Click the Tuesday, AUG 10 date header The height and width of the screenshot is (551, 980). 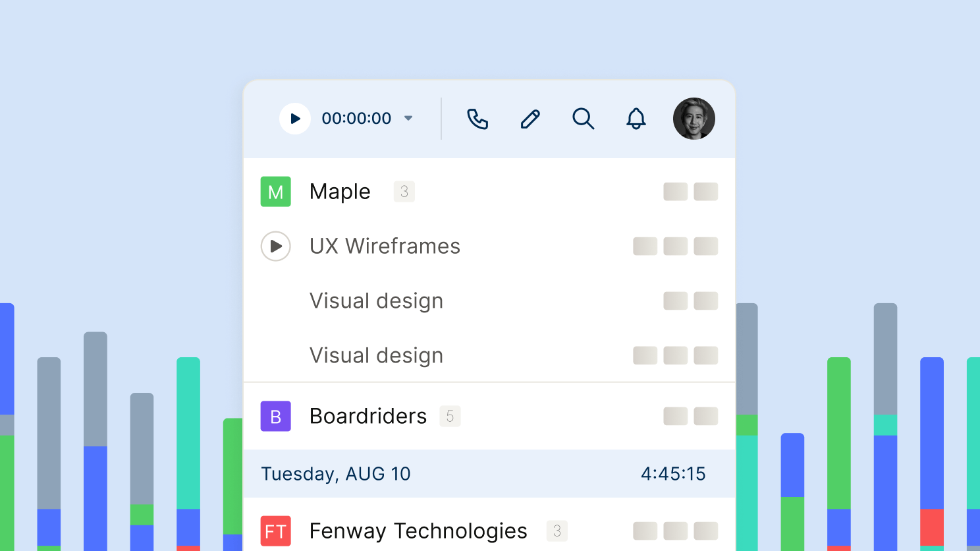[x=336, y=474]
